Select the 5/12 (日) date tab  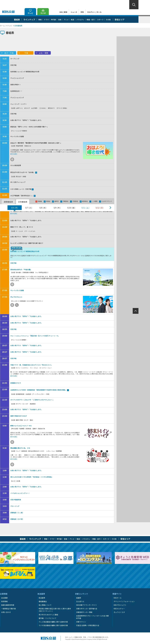(x=99, y=208)
